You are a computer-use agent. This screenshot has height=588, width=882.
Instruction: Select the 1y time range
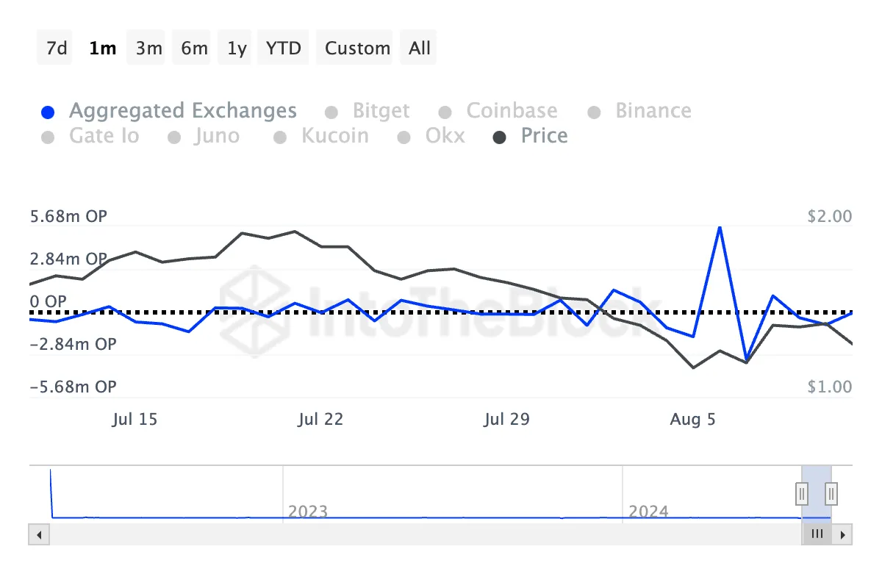[237, 49]
